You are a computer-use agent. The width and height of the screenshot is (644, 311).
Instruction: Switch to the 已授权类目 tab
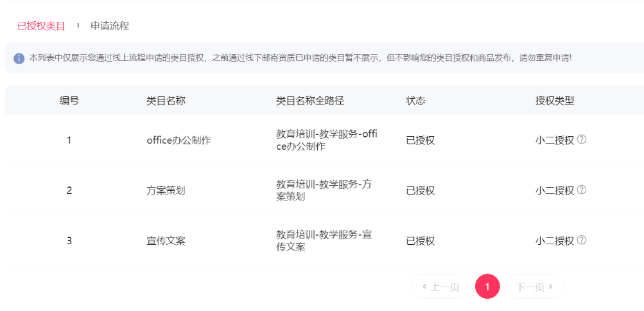tap(41, 26)
